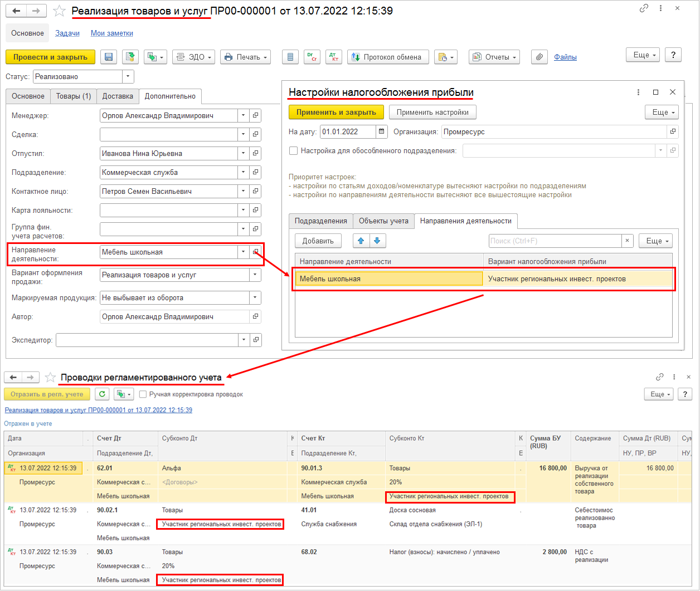Click the paperclip attachments icon
Screen dimensions: 700x591
pos(539,57)
